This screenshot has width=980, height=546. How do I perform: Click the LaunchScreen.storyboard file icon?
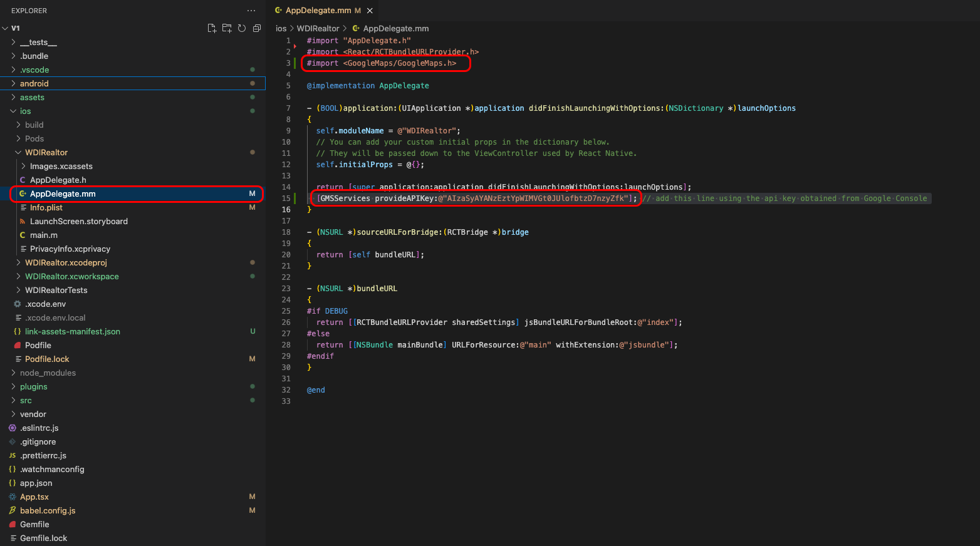23,222
